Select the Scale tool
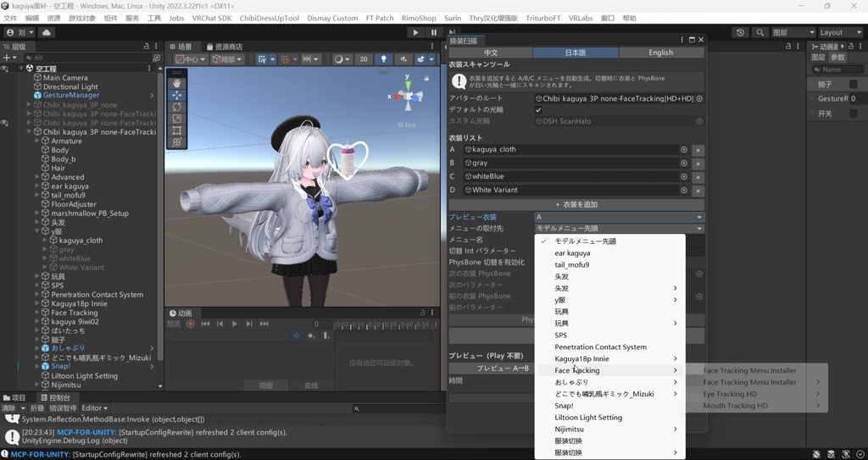 [x=176, y=119]
